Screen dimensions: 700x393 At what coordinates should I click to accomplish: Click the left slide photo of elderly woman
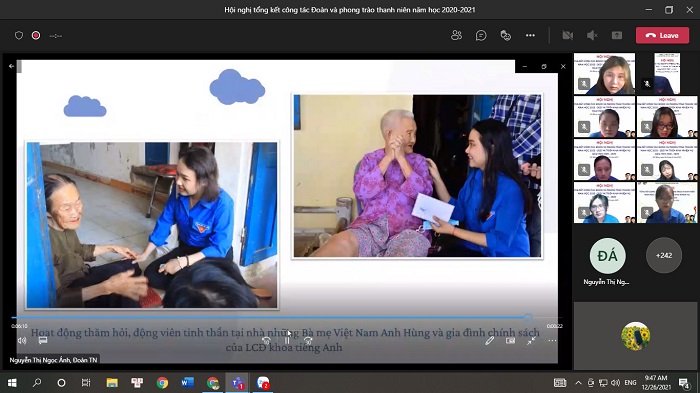click(152, 225)
